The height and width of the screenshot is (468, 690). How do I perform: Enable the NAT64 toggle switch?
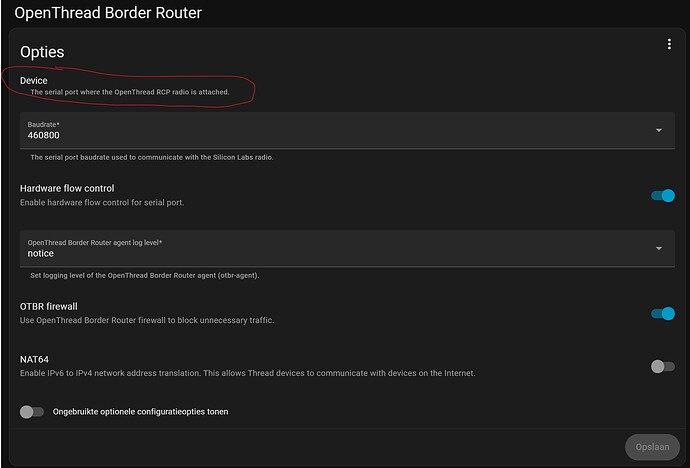tap(663, 366)
